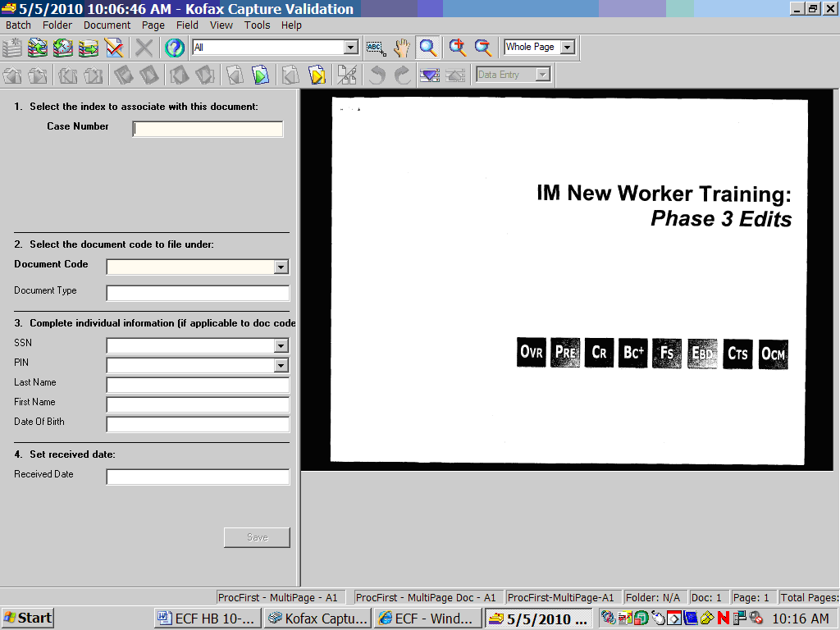Open the Tools menu
This screenshot has height=630, width=840.
(x=257, y=25)
